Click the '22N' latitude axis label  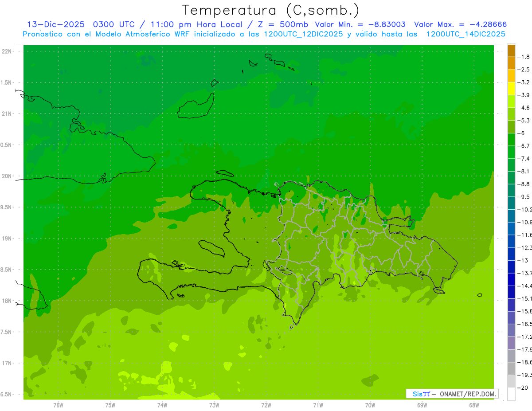click(x=7, y=51)
